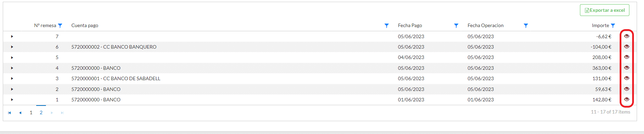Go to page 1 of results
644x134 pixels.
(31, 112)
